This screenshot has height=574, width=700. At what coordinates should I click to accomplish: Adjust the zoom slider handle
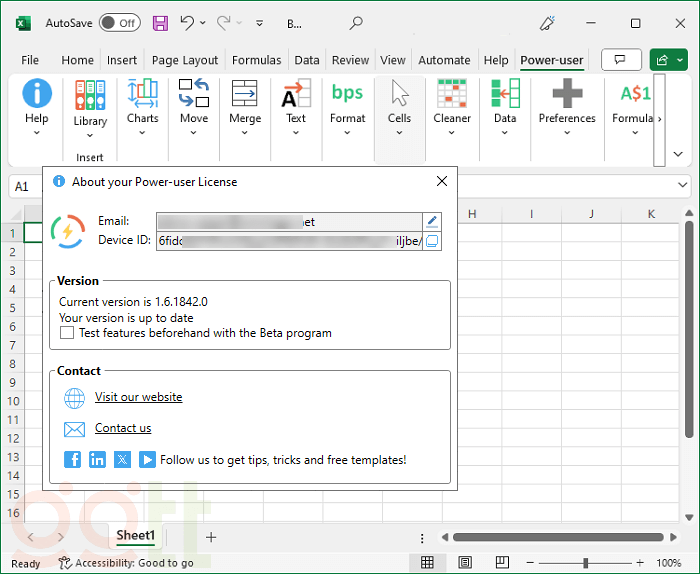585,563
